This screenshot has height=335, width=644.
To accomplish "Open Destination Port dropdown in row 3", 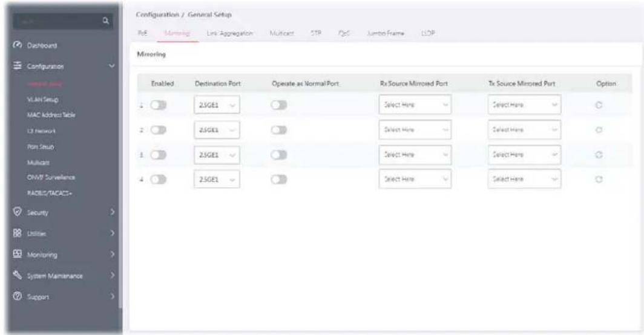I will 217,155.
